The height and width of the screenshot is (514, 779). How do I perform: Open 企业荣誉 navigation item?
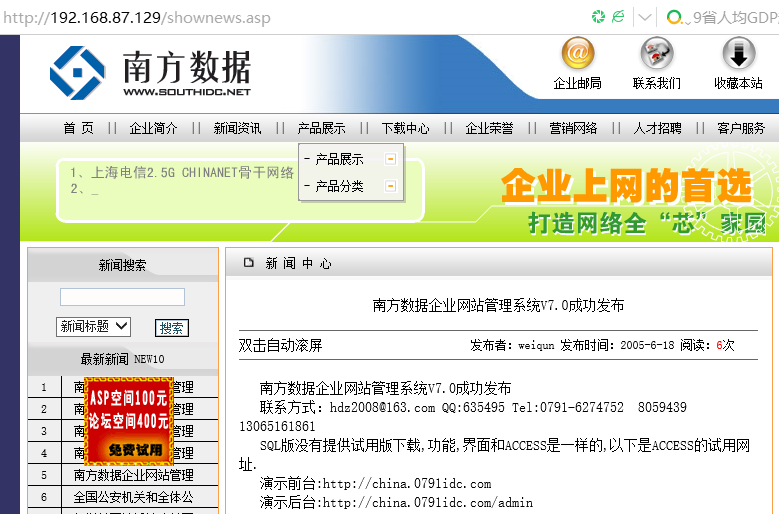489,128
